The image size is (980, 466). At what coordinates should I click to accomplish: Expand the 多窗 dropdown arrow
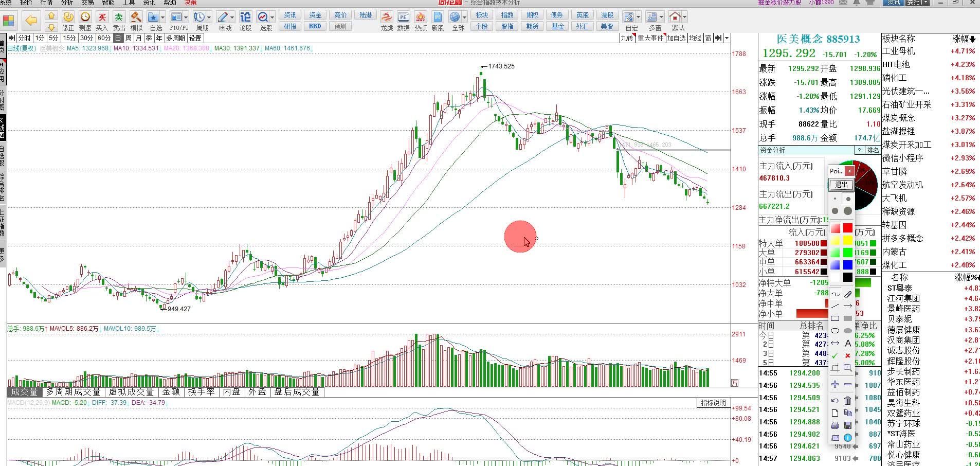click(x=661, y=17)
